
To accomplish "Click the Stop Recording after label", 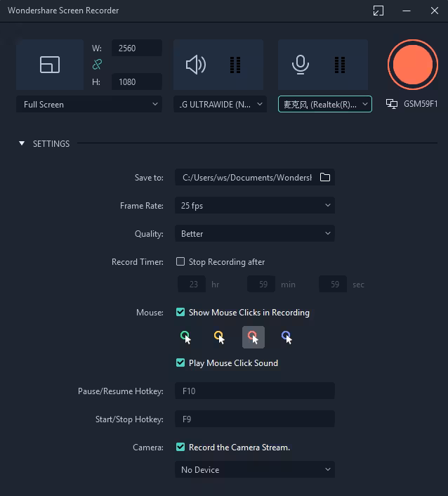I will pos(227,262).
